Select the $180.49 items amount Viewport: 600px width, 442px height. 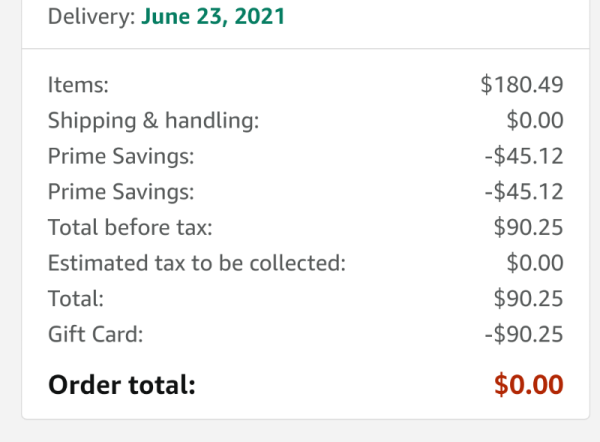pos(522,85)
